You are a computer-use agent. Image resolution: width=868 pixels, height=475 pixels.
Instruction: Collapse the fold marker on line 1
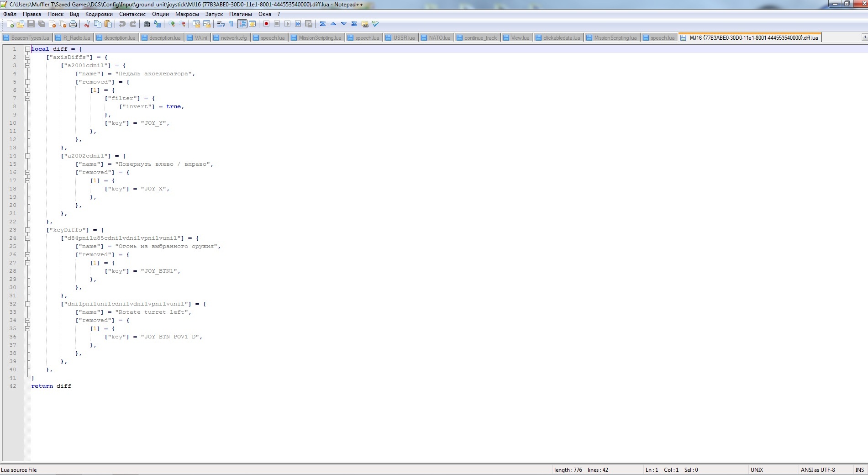pos(27,49)
